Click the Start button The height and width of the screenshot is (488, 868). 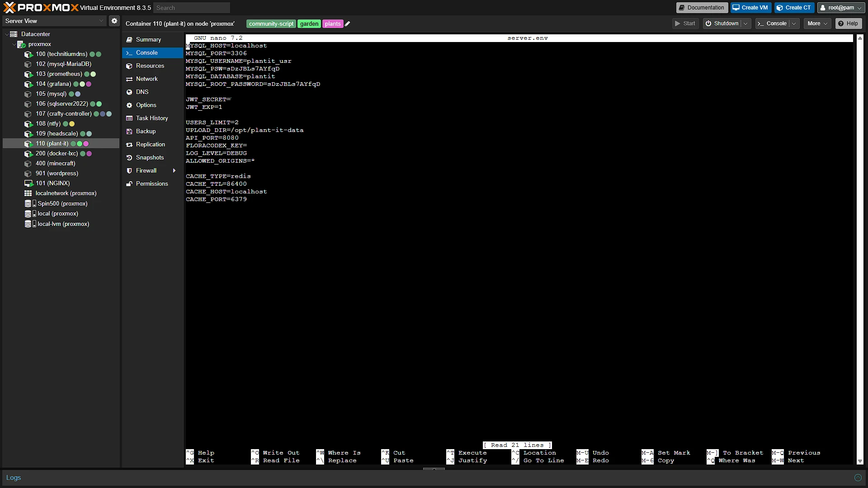[685, 23]
